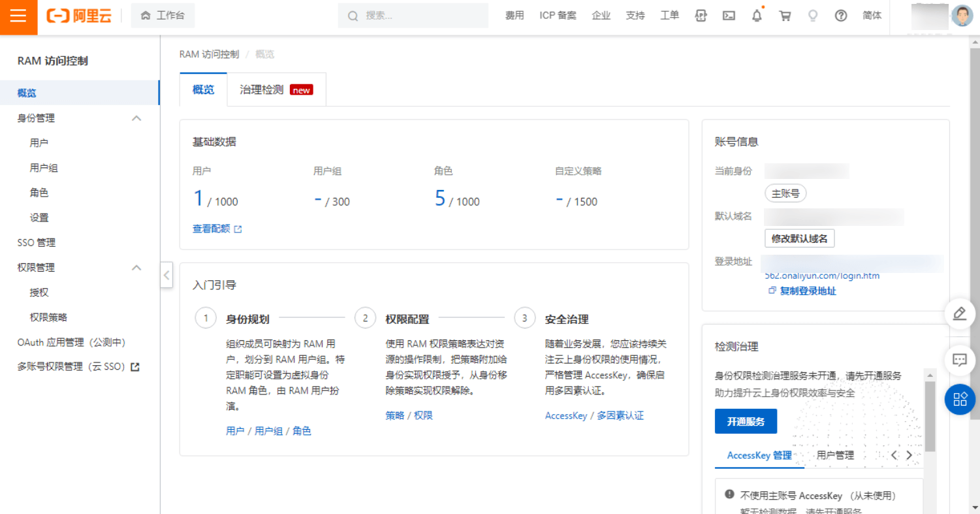Open OAuth 应用管理（公测中）

[x=71, y=342]
